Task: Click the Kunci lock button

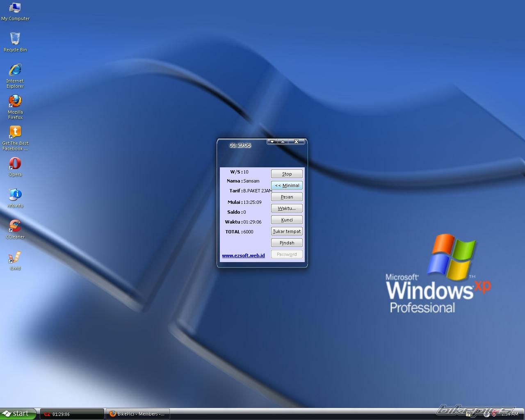Action: [x=287, y=220]
